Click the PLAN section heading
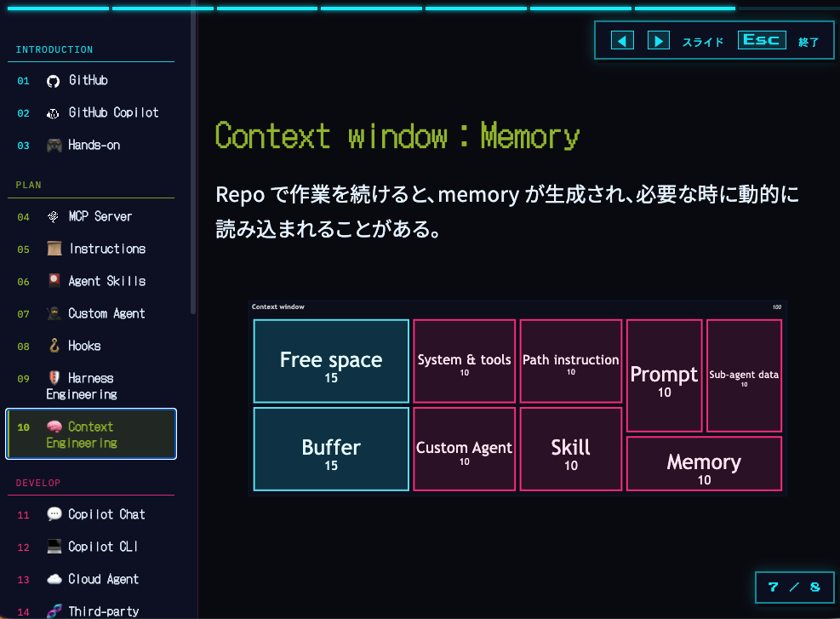 point(28,185)
